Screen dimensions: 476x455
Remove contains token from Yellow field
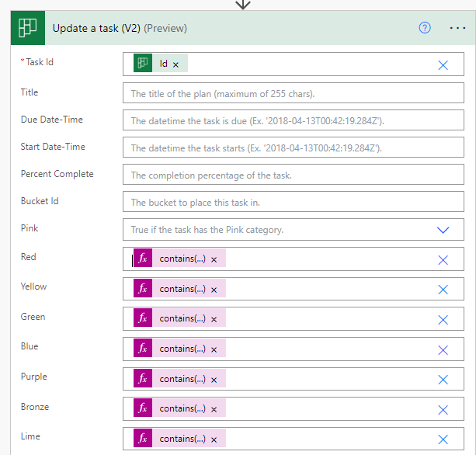click(x=214, y=289)
